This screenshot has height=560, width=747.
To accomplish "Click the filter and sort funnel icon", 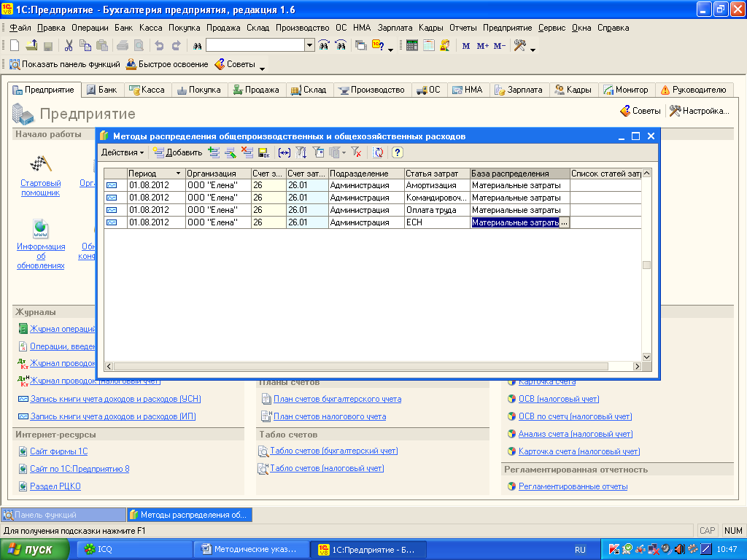I will (x=301, y=152).
